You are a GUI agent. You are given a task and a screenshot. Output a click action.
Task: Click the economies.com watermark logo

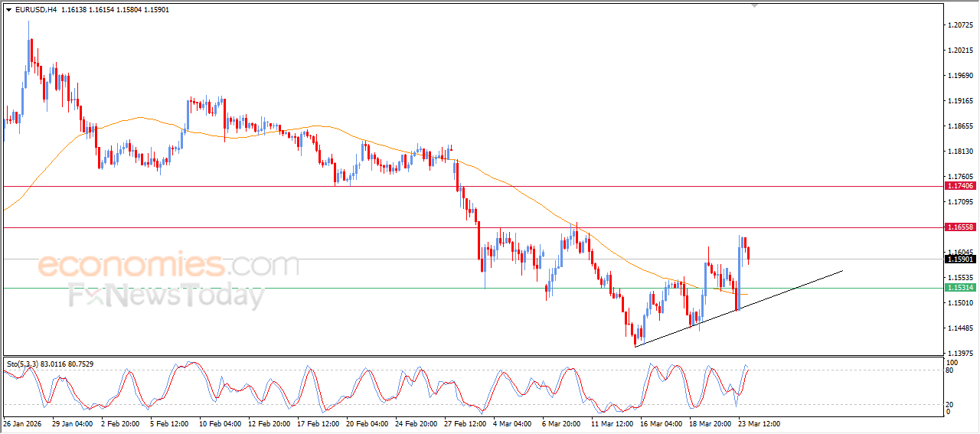pos(168,266)
